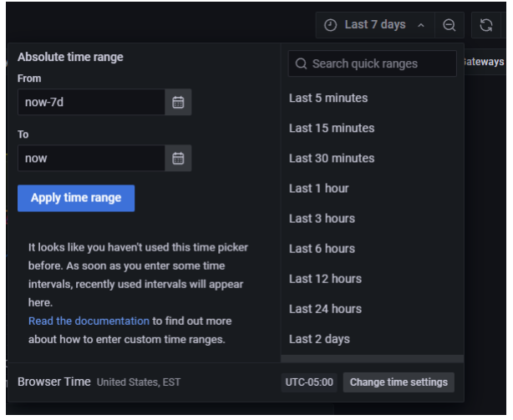Choose Last 30 minutes range

332,158
